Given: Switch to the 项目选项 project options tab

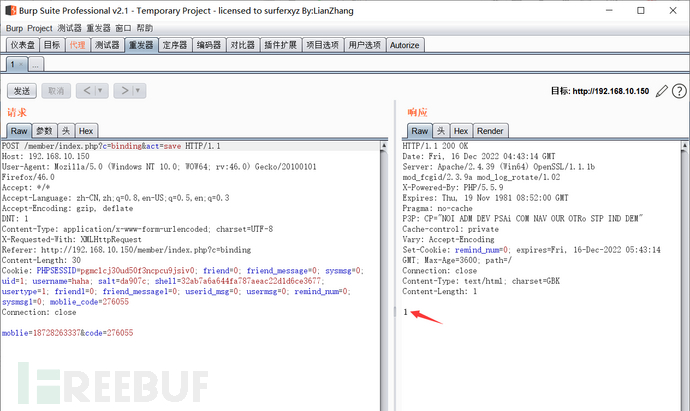Looking at the screenshot, I should click(323, 45).
